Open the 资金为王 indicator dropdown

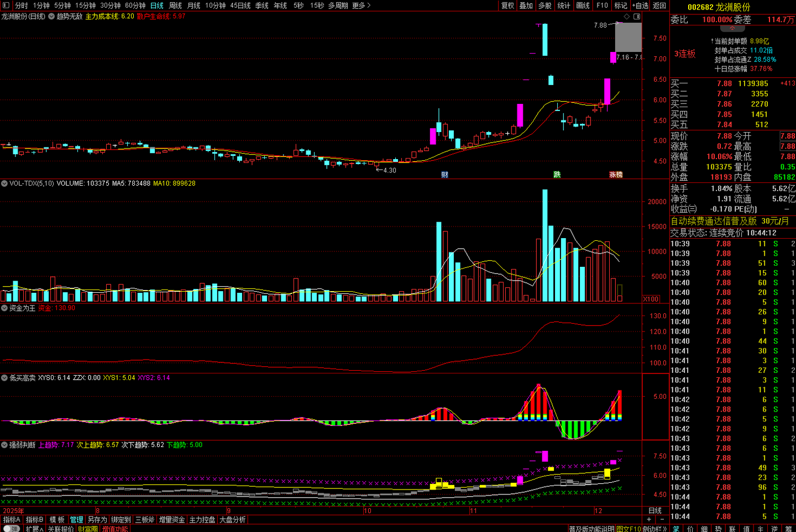pyautogui.click(x=4, y=308)
